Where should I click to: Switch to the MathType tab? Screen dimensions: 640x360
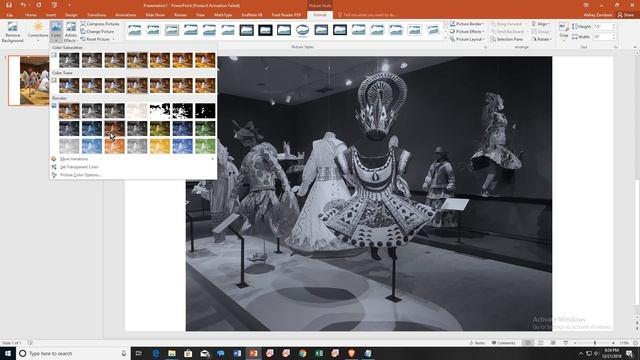223,15
